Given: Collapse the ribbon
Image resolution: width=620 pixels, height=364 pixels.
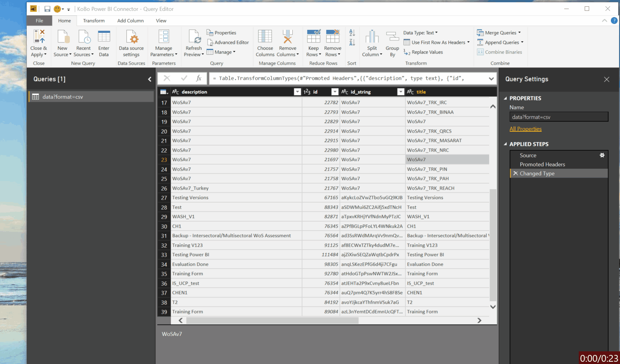Looking at the screenshot, I should 604,21.
